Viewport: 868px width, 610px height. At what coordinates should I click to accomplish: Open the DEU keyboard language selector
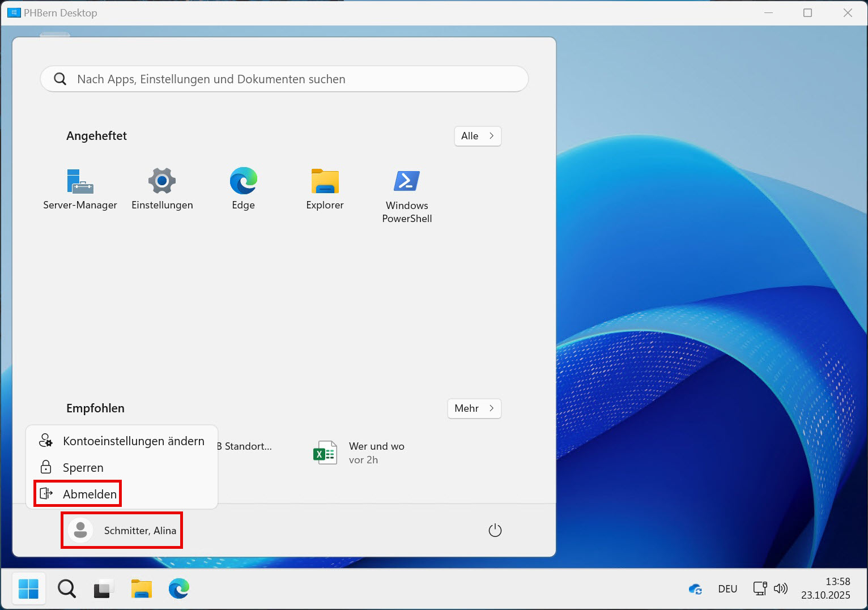[727, 588]
